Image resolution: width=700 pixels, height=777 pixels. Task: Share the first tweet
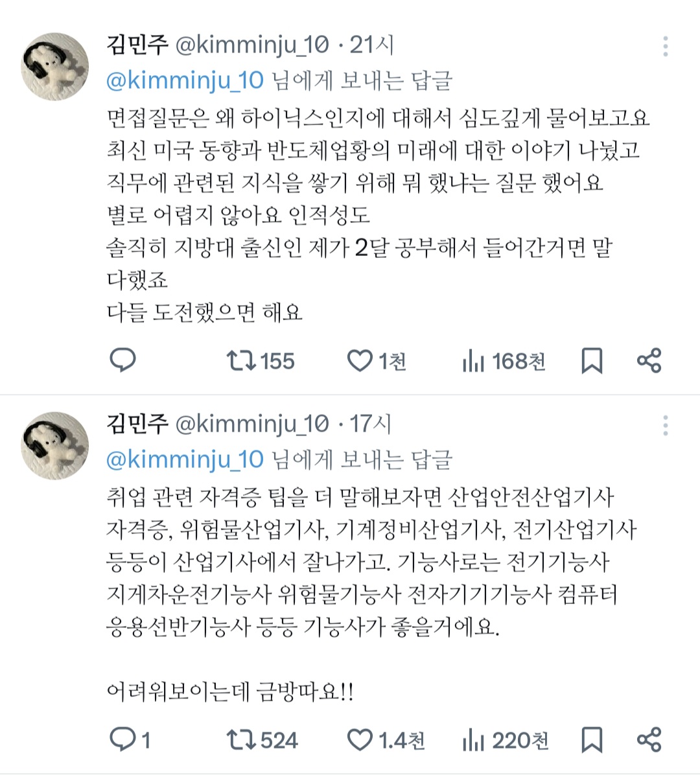[649, 360]
